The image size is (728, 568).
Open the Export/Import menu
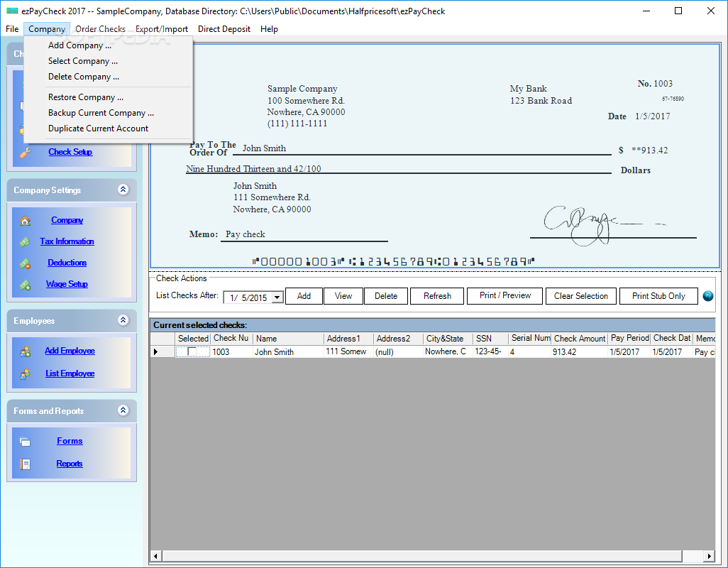[x=162, y=29]
